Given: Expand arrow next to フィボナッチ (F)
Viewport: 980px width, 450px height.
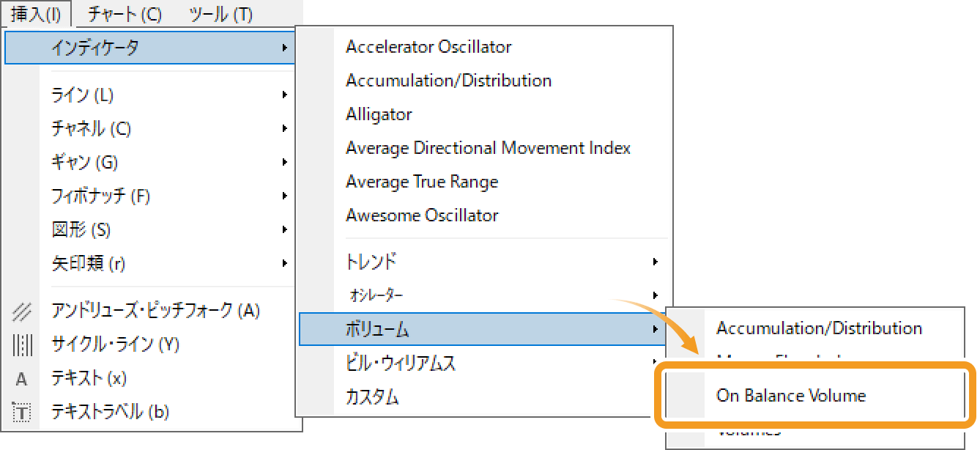Looking at the screenshot, I should click(284, 196).
